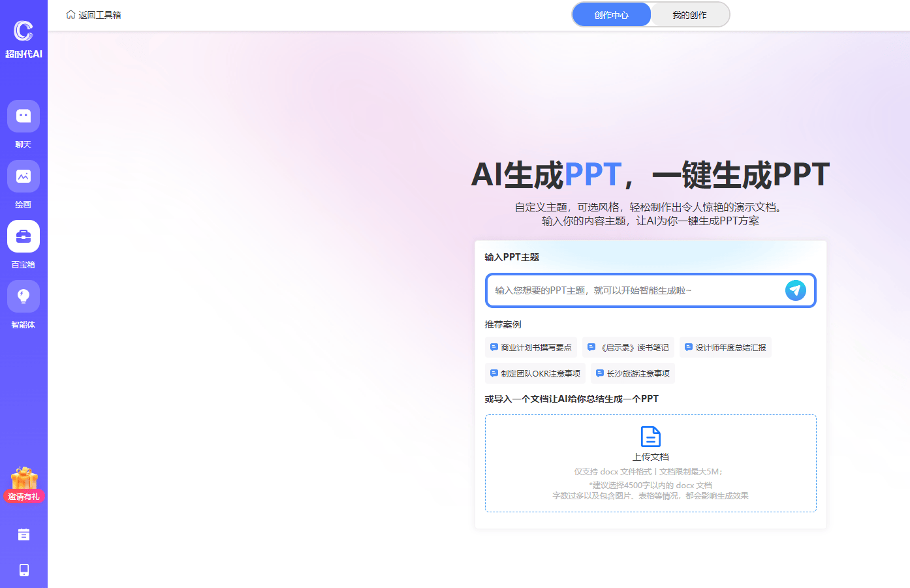The width and height of the screenshot is (910, 588).
Task: Switch to the 我的创作 tab
Action: click(690, 14)
